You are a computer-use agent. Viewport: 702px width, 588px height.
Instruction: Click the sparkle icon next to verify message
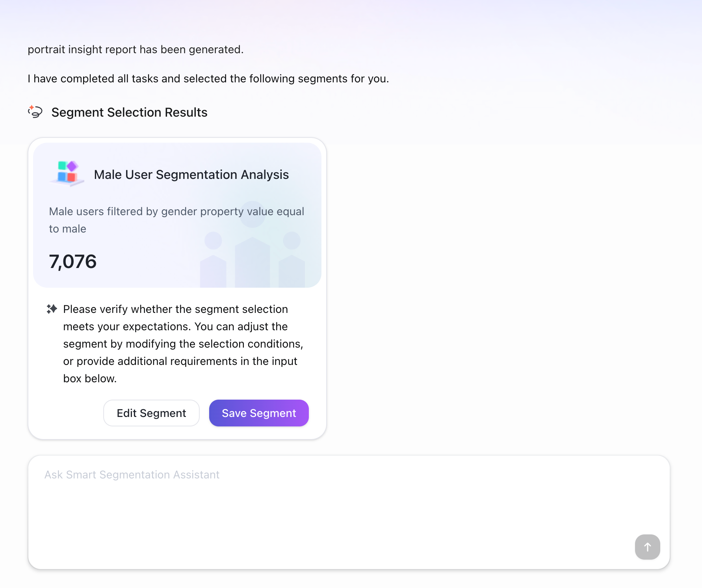[52, 309]
